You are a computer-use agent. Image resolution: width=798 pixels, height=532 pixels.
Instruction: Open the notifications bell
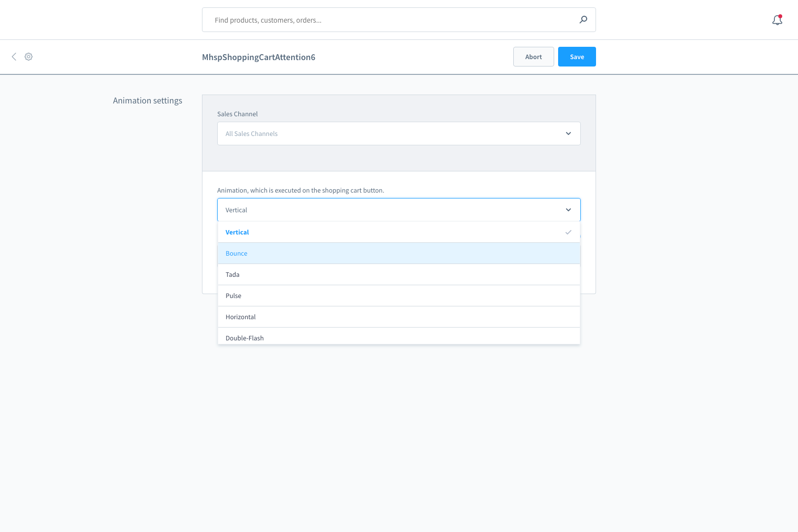pyautogui.click(x=777, y=20)
